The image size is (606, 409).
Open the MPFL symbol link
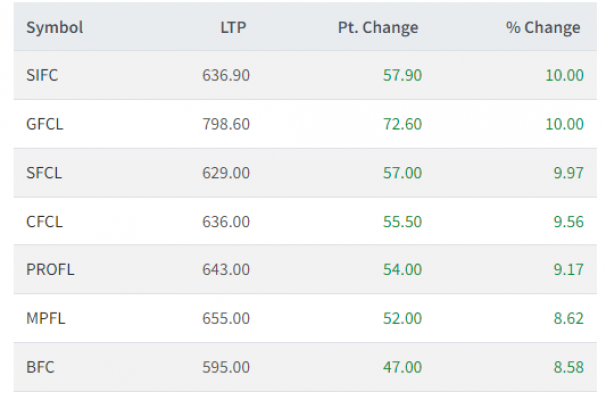click(x=46, y=319)
